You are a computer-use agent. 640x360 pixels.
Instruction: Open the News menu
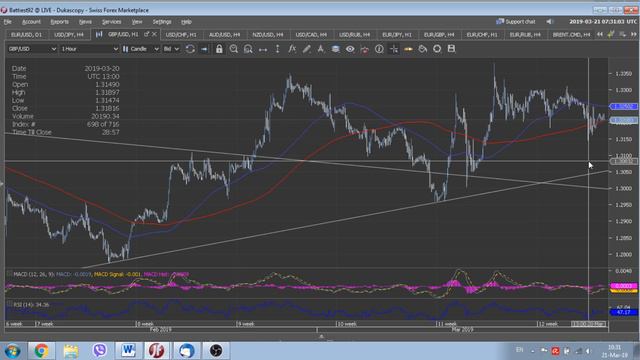tap(85, 22)
